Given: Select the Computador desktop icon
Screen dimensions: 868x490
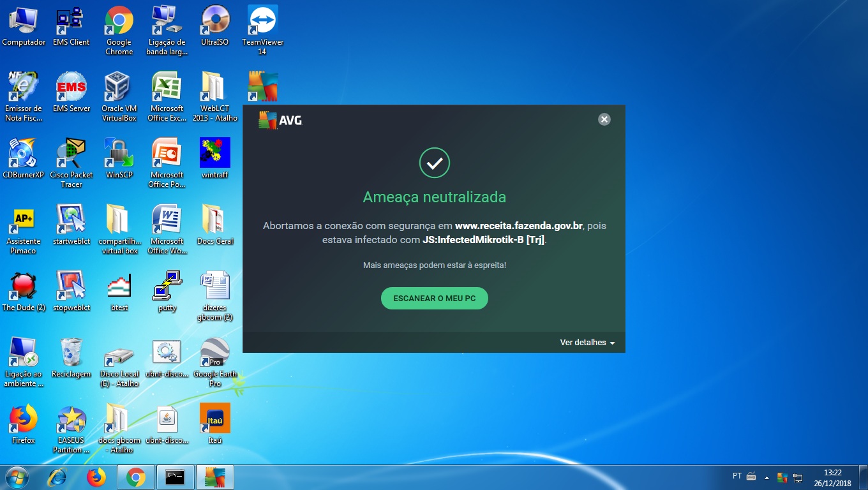Looking at the screenshot, I should pos(24,26).
